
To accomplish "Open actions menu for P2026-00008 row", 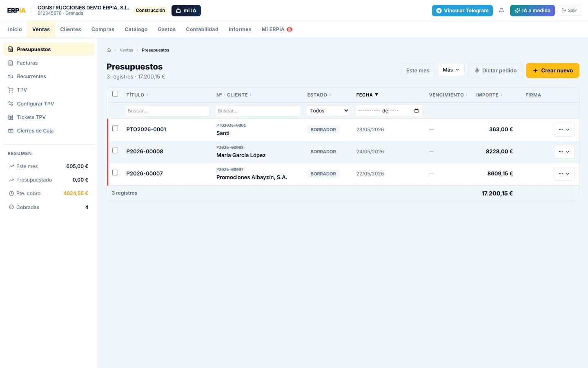I will pos(564,152).
